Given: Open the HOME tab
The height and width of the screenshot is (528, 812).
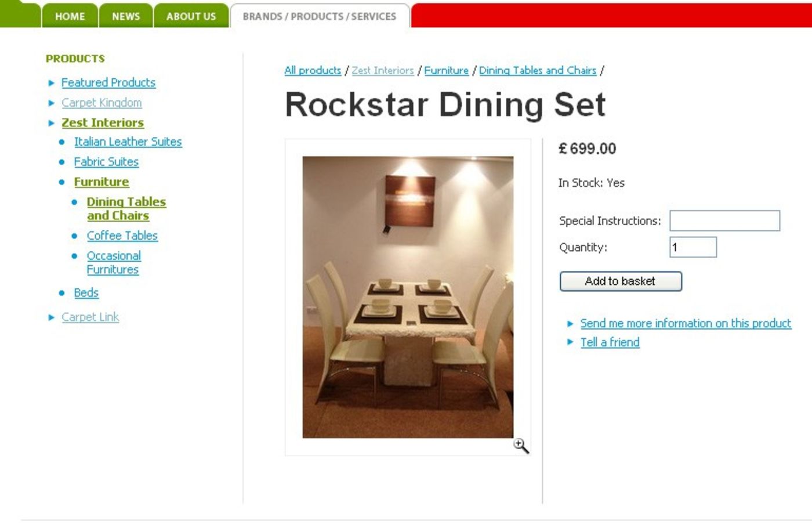Looking at the screenshot, I should (70, 16).
